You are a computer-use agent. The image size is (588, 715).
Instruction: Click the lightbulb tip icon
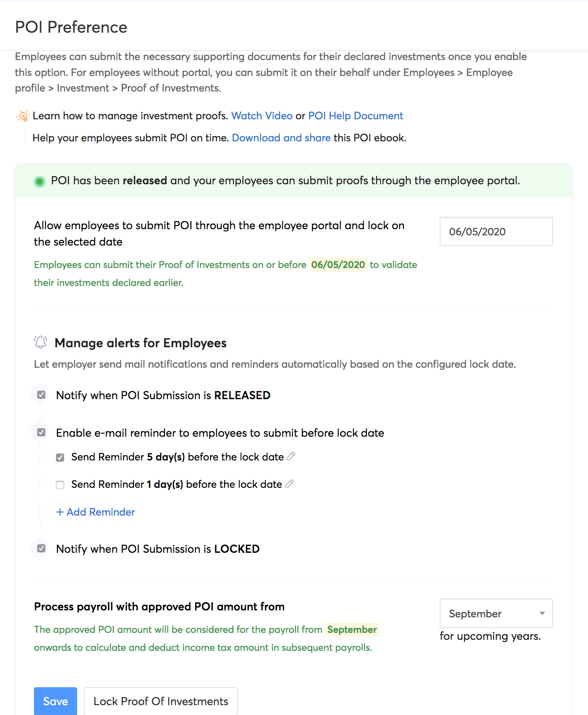23,116
